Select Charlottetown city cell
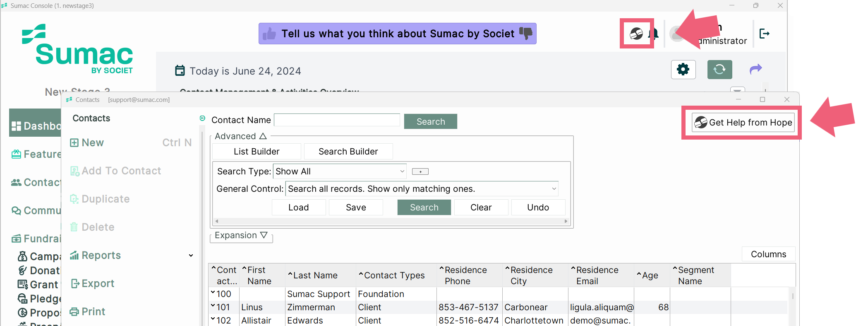868x326 pixels. [535, 321]
